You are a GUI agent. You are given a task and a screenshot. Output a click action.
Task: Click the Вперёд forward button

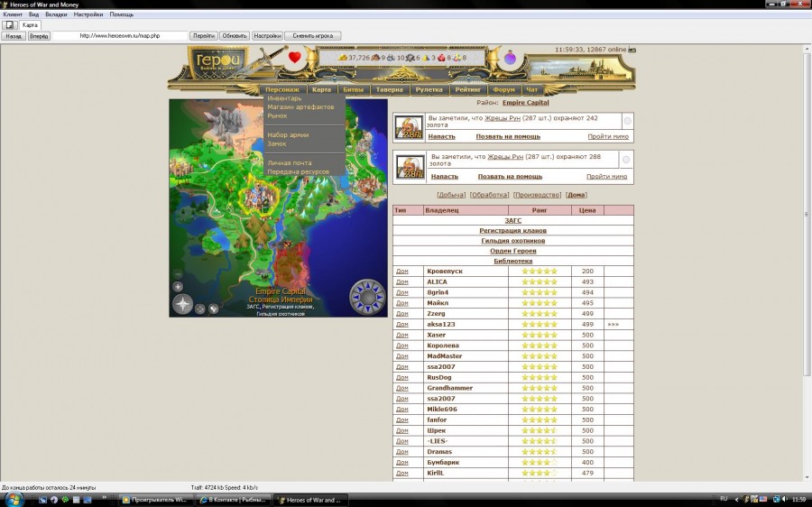point(39,36)
